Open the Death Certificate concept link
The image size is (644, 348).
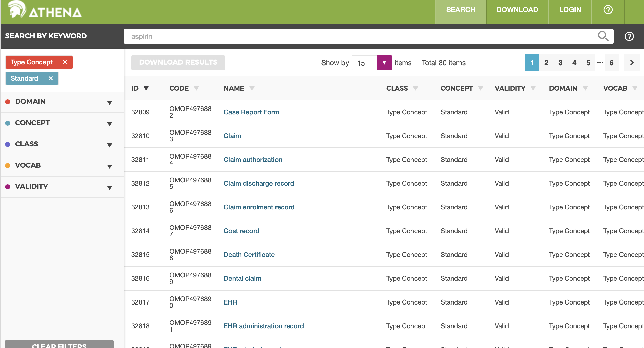pyautogui.click(x=249, y=255)
